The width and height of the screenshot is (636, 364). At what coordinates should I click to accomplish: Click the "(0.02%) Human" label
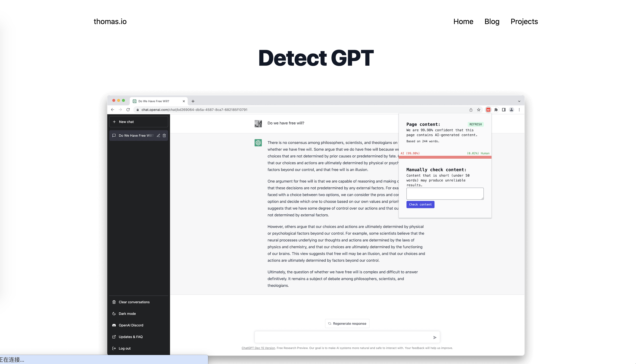[478, 153]
